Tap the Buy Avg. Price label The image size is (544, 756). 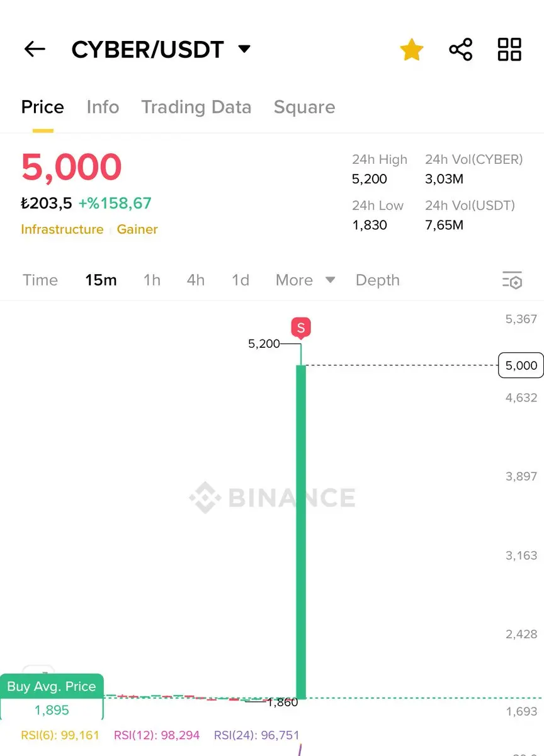click(52, 687)
